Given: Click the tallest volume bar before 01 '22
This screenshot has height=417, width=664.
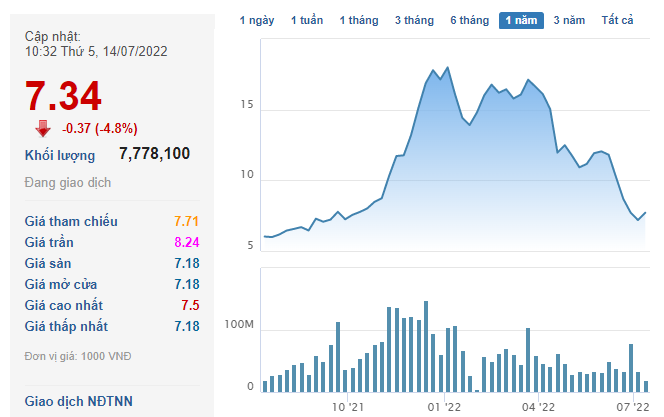Looking at the screenshot, I should tap(426, 346).
